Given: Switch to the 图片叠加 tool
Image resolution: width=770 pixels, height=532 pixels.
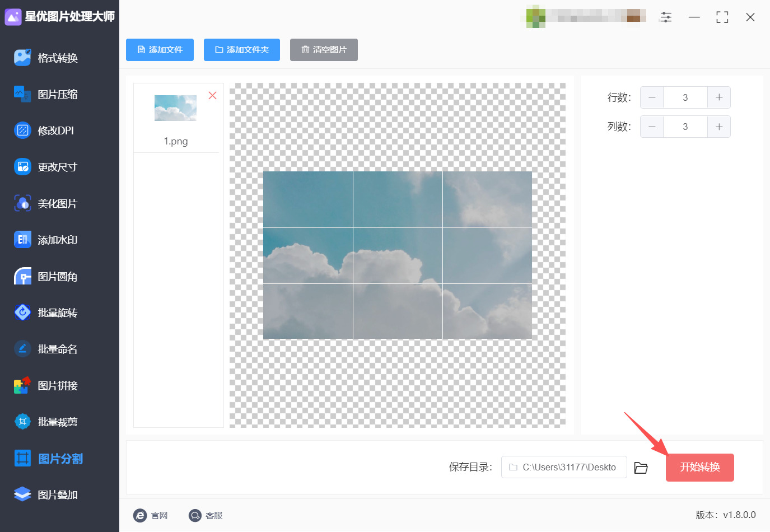Looking at the screenshot, I should (45, 494).
